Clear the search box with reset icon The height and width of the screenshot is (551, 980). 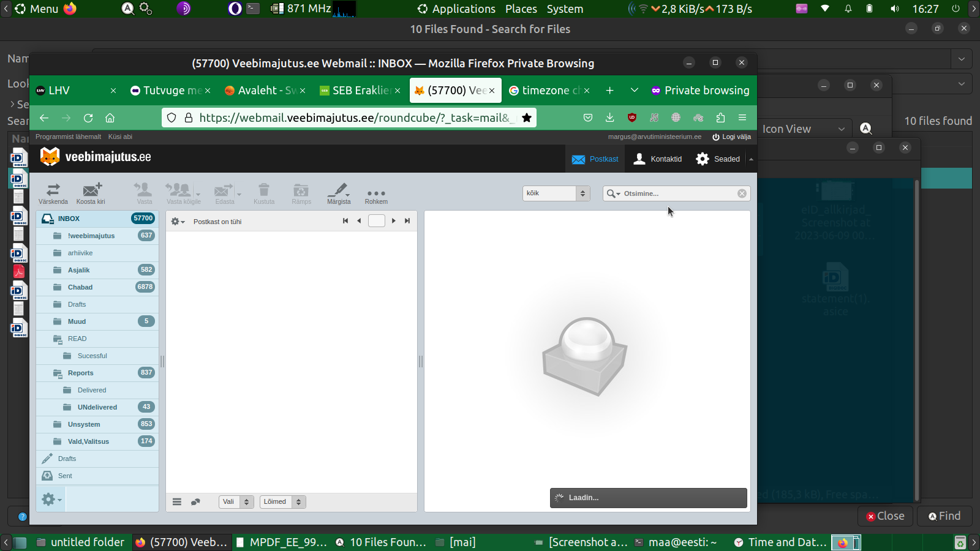(742, 193)
